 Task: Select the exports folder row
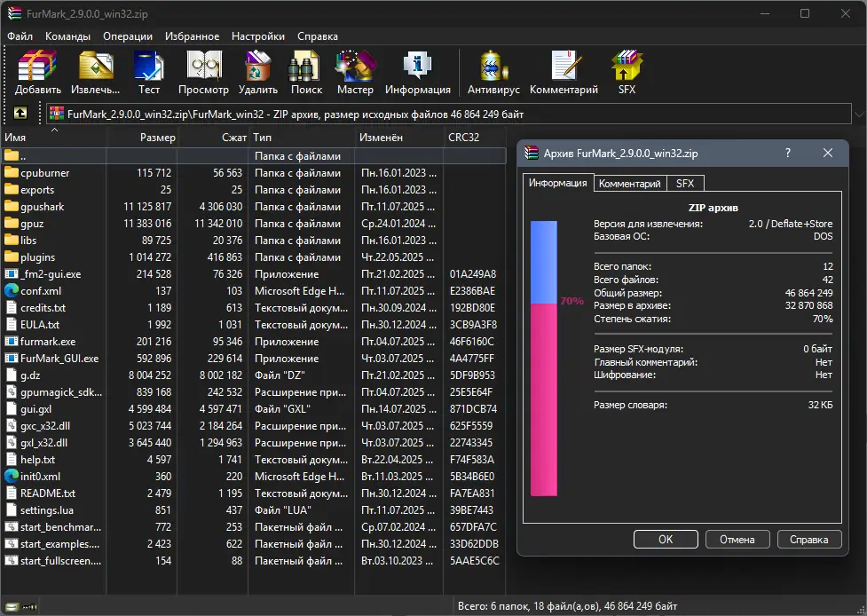pos(254,190)
